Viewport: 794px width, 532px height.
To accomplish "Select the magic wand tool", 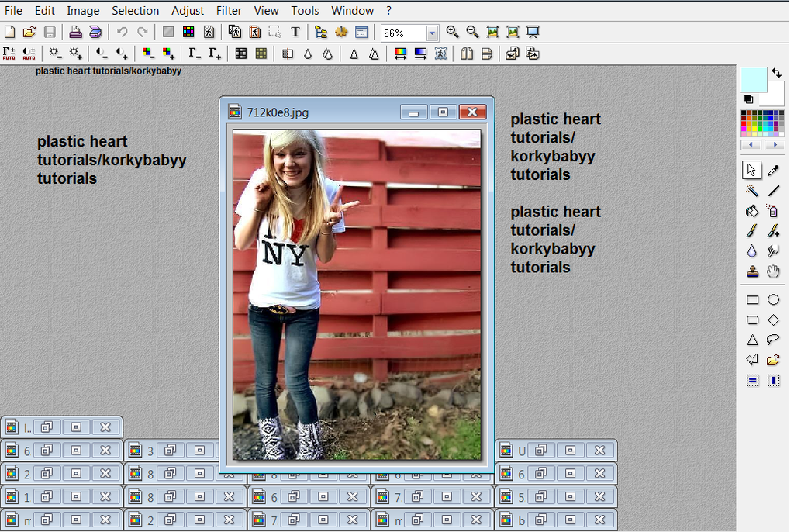I will tap(752, 191).
